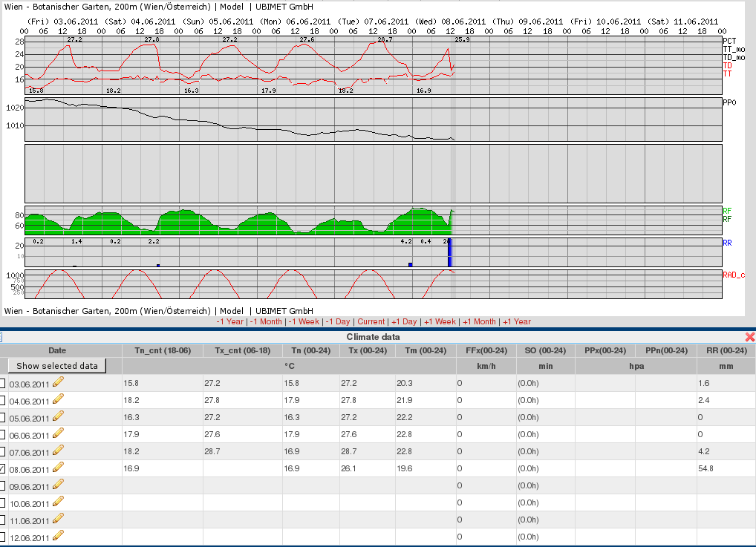Click the PCT legend label
The height and width of the screenshot is (547, 756).
pos(729,41)
